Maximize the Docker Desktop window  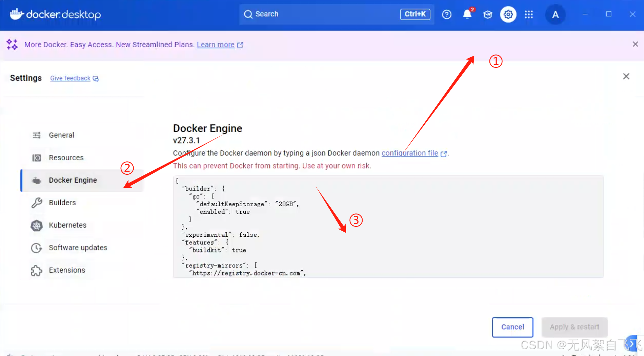pyautogui.click(x=609, y=14)
